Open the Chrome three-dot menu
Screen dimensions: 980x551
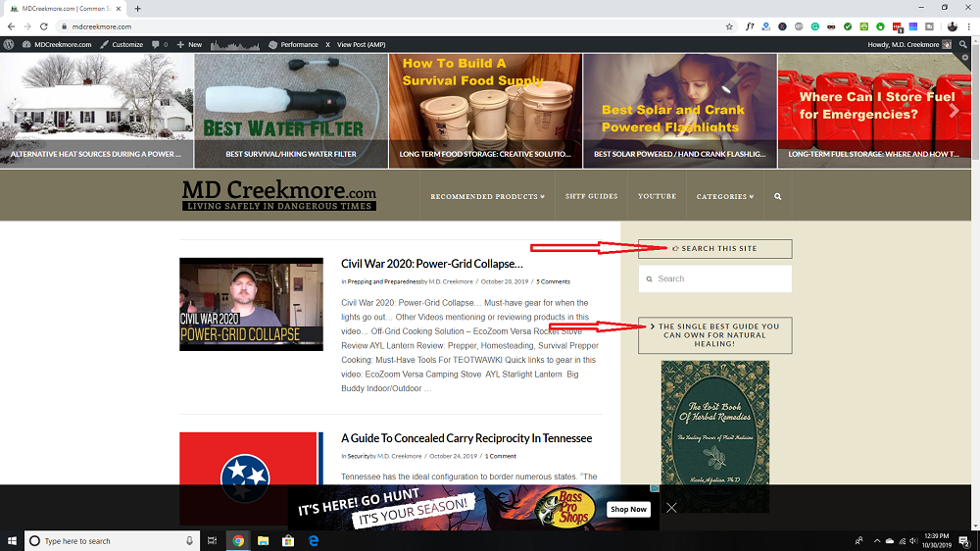coord(969,26)
